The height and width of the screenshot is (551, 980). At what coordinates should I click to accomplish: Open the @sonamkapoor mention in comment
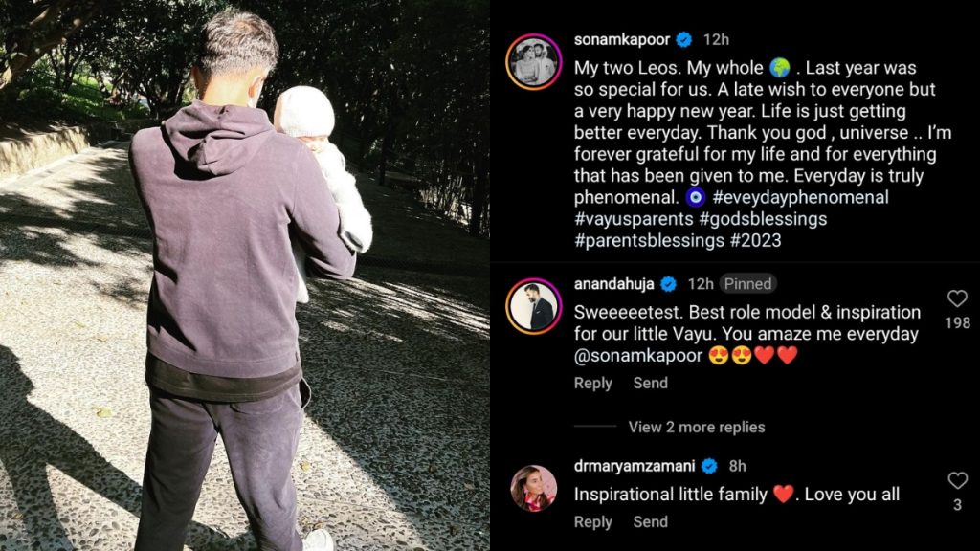(638, 356)
